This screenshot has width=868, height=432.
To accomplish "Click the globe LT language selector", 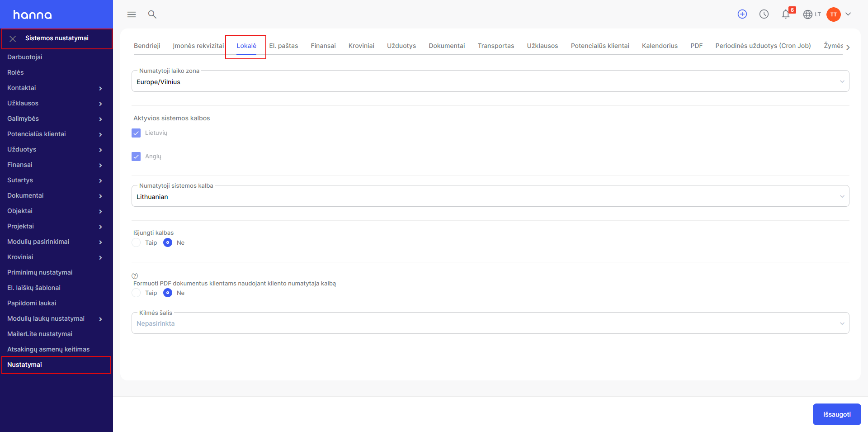I will [x=812, y=14].
